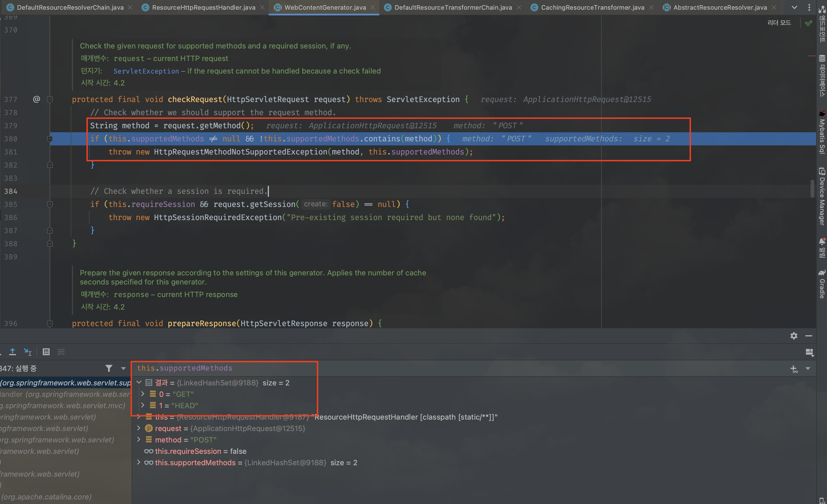Show hidden editor tabs dropdown chevron
Image resolution: width=827 pixels, height=504 pixels.
click(794, 7)
